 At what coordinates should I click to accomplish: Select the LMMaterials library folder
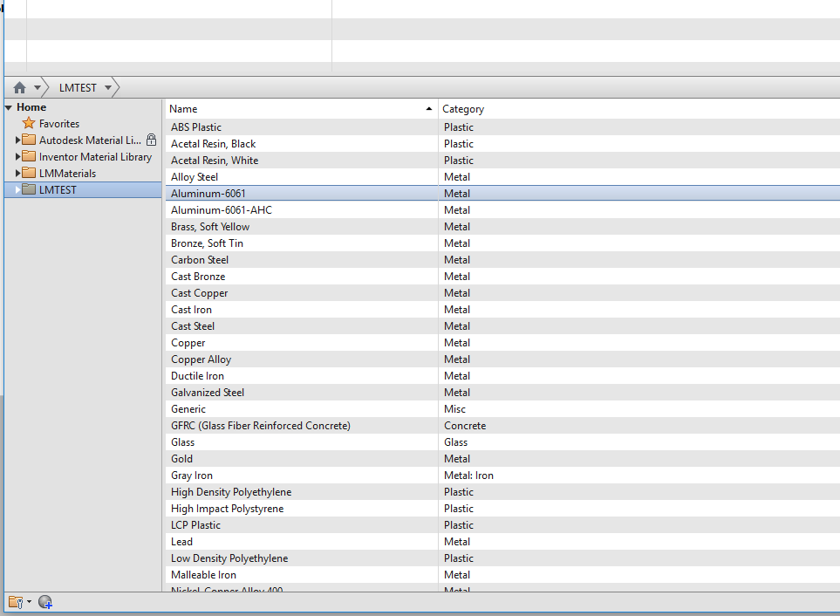click(67, 174)
